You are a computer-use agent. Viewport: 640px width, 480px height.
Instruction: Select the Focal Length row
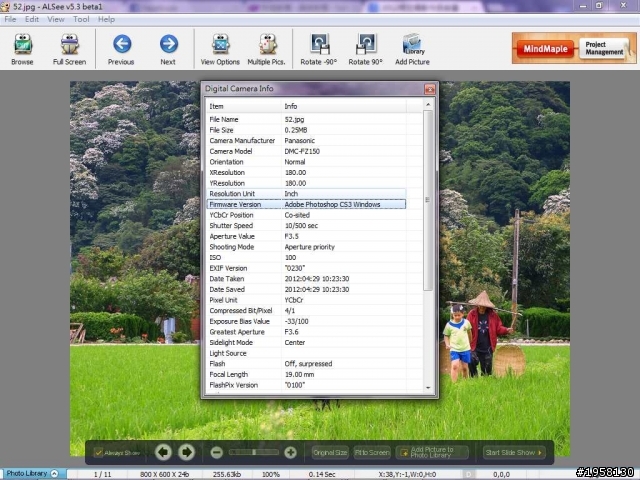(x=306, y=374)
